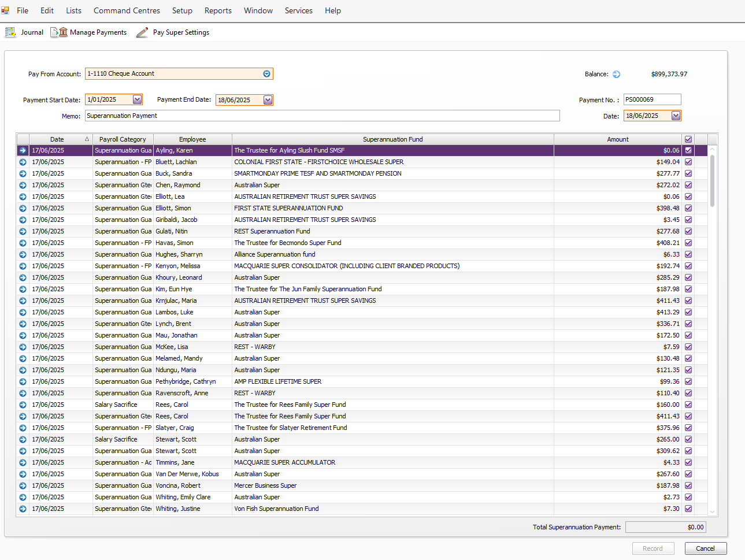Uncheck the $160.00 Salary Sacrifice for Rees, Carol
745x560 pixels.
pos(688,405)
